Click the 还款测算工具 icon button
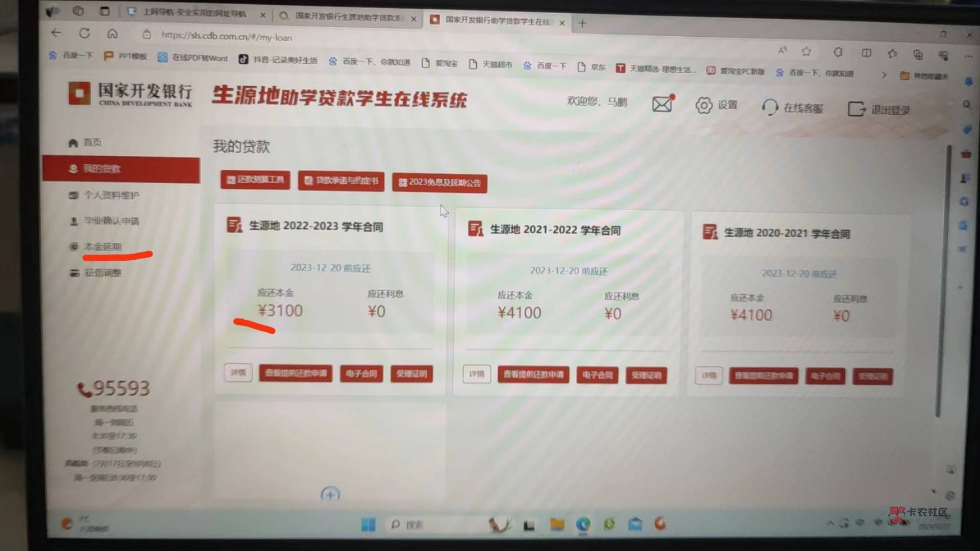The height and width of the screenshot is (551, 980). (x=255, y=180)
